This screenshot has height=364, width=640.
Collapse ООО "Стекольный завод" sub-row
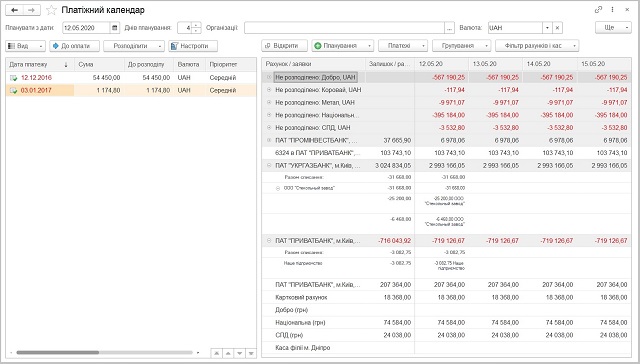(x=278, y=188)
